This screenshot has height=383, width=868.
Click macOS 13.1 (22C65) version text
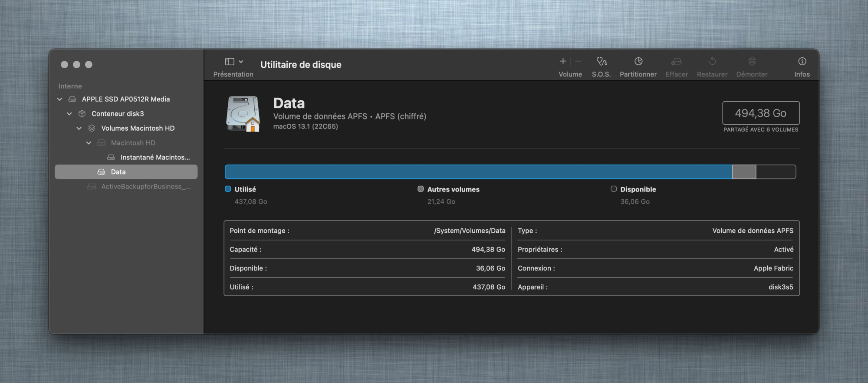click(x=306, y=126)
